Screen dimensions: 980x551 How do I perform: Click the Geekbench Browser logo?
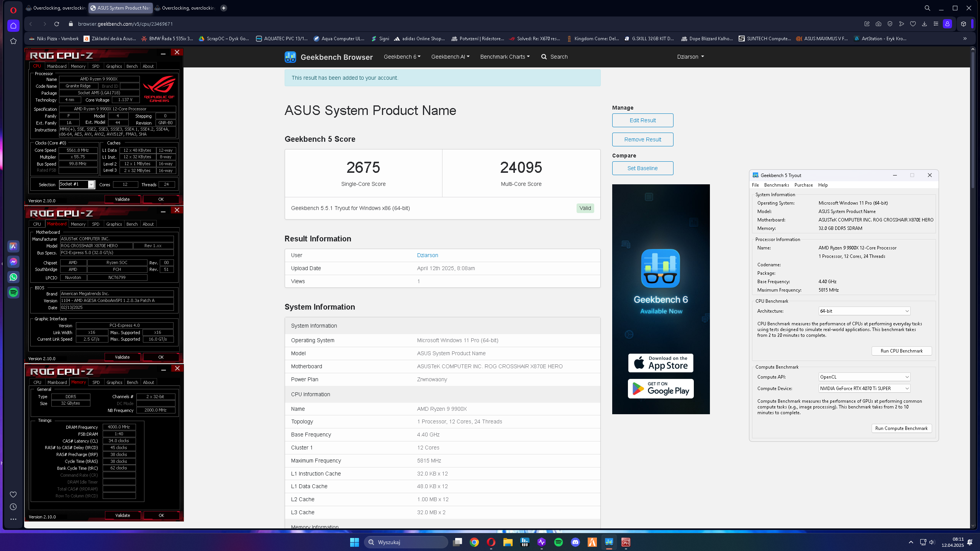click(x=329, y=57)
